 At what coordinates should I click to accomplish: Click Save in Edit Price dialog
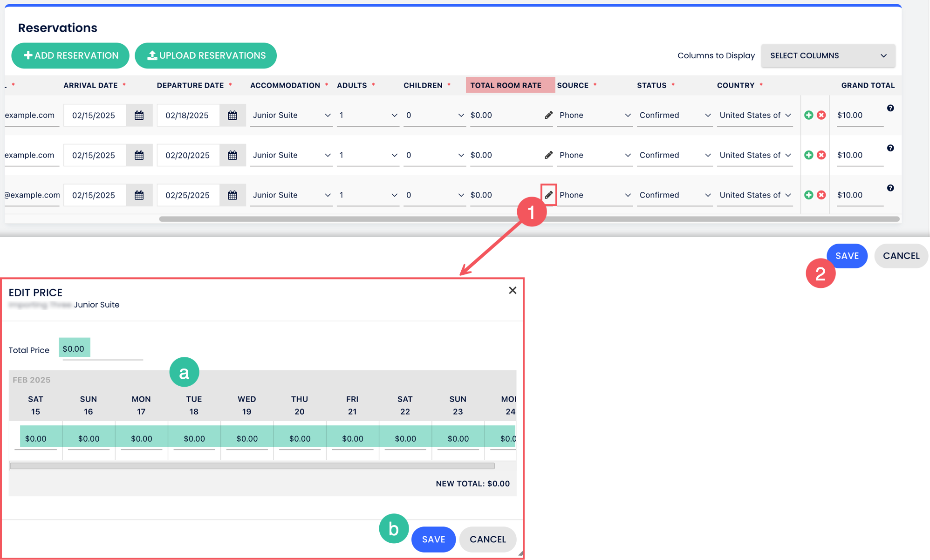point(433,539)
